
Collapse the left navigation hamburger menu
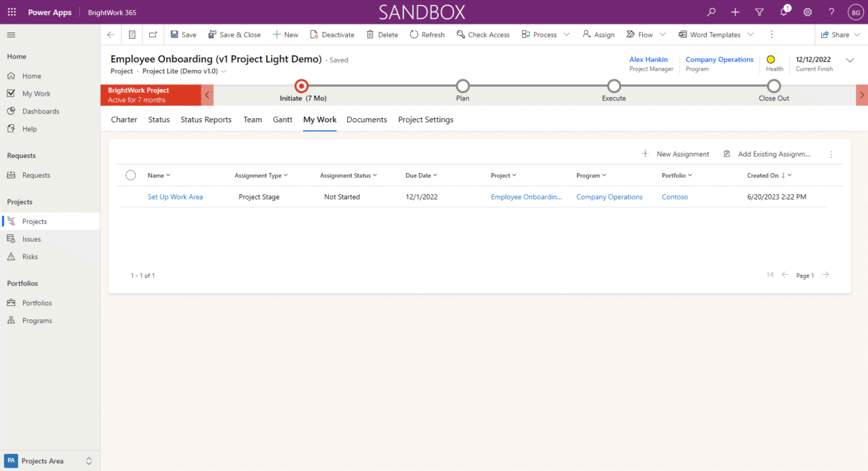point(11,35)
